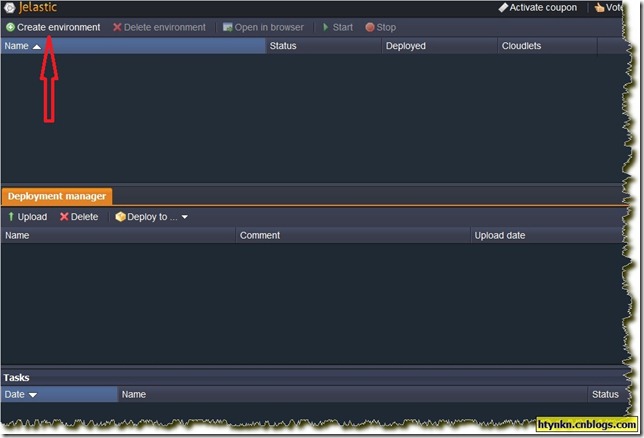644x438 pixels.
Task: Click the Open in browser icon
Action: click(228, 27)
